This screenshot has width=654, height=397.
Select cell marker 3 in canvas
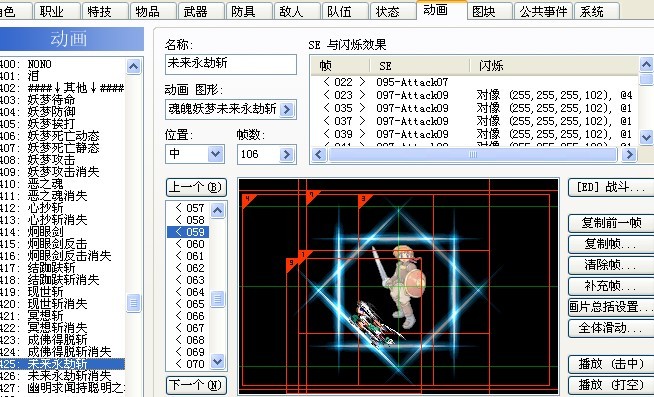coord(364,200)
